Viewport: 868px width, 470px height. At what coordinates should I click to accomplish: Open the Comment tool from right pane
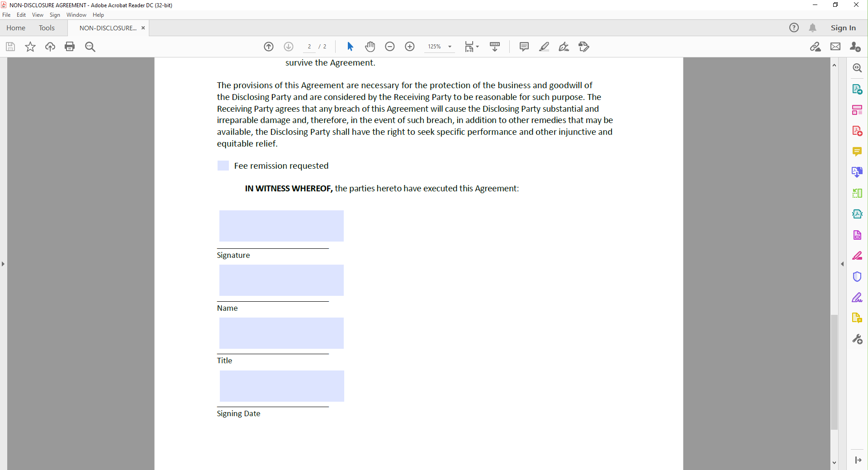pos(857,152)
